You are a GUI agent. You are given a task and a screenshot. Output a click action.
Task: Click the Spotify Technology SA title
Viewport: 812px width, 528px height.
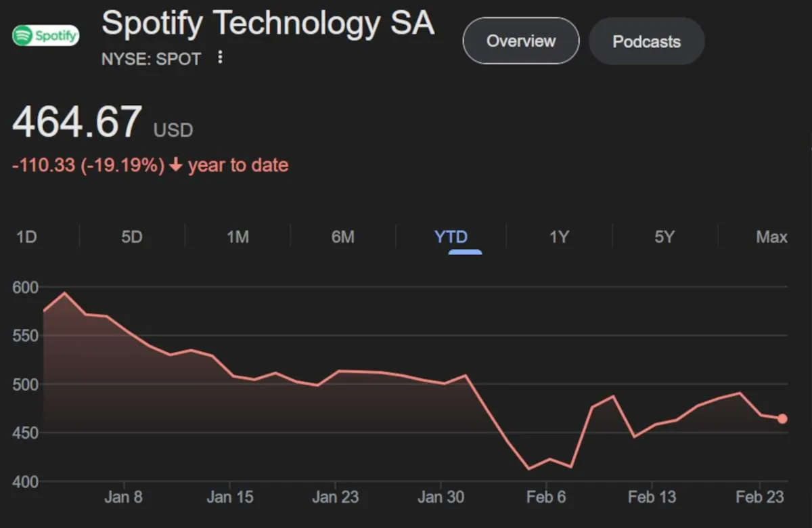click(267, 23)
